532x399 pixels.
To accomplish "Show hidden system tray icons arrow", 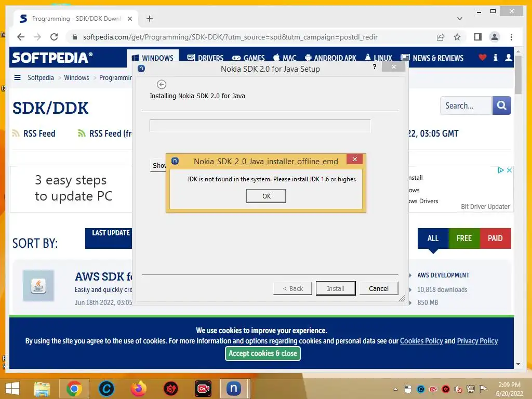I will pos(395,389).
